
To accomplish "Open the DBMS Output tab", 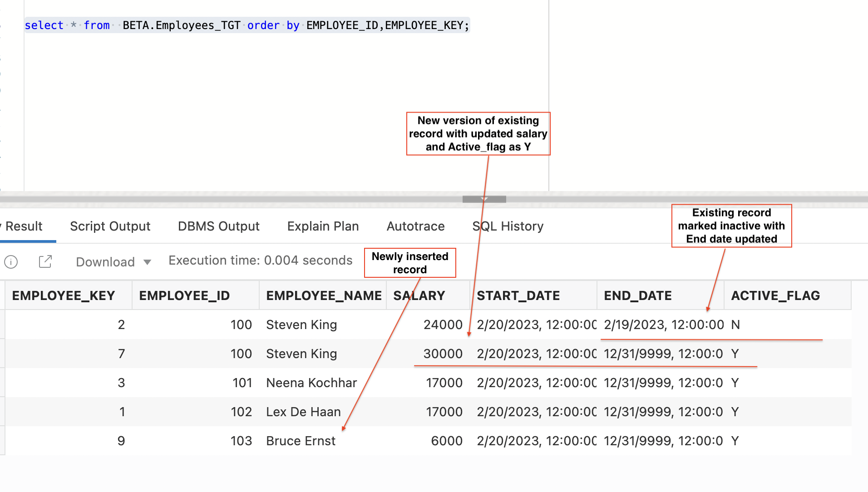I will [218, 226].
